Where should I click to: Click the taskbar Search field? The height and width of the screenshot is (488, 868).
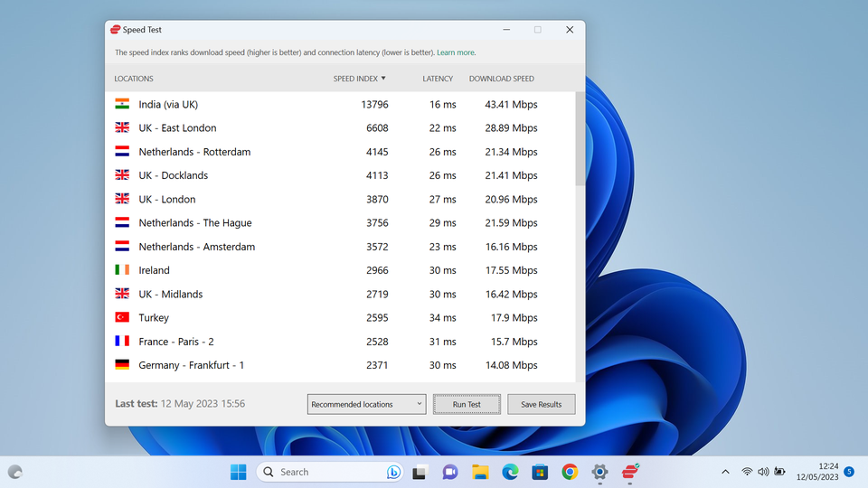pos(330,472)
